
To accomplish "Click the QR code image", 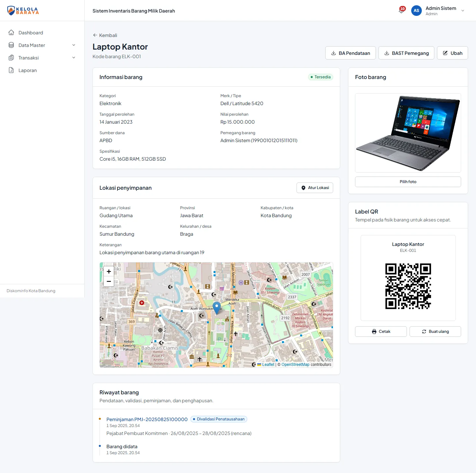I will [408, 286].
